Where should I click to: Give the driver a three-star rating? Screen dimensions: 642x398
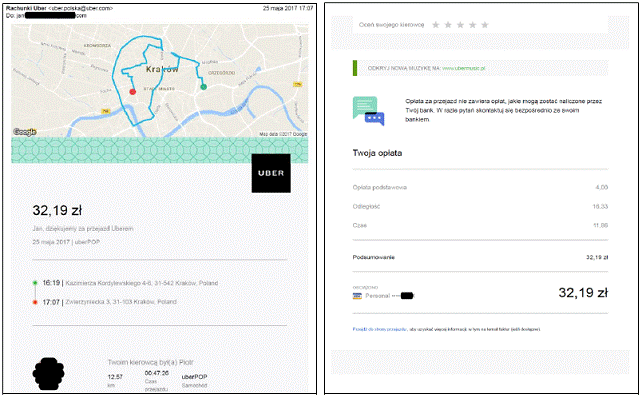(460, 25)
